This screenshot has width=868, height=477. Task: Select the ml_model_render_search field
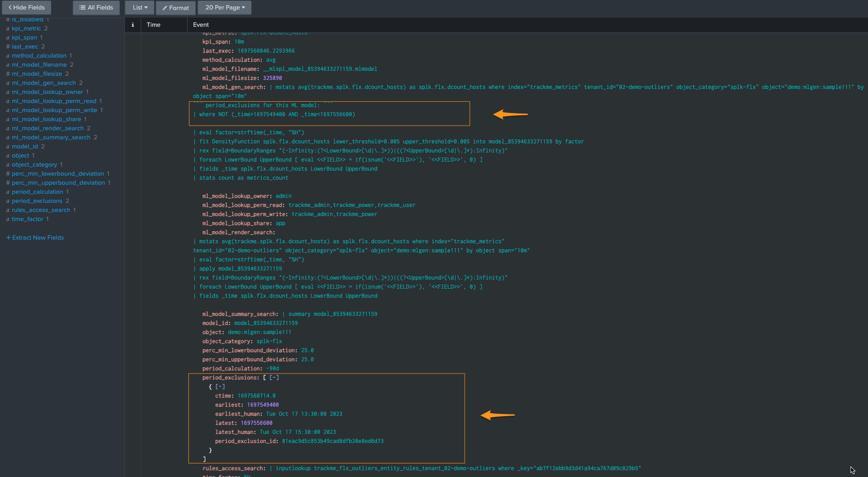(x=48, y=128)
